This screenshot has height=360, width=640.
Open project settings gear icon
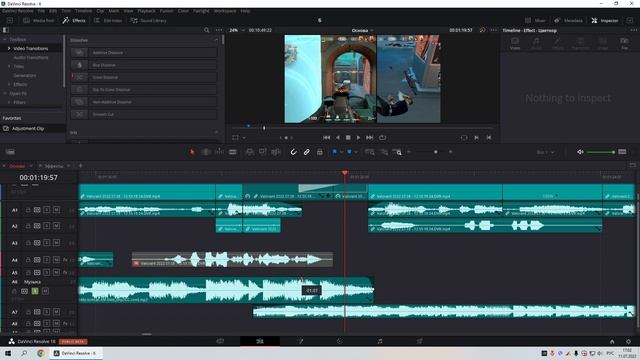(x=628, y=341)
